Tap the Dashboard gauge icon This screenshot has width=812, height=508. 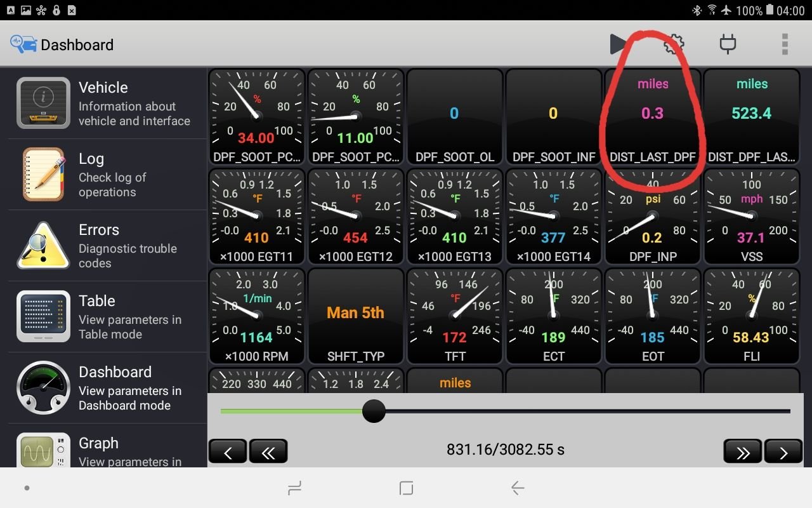43,387
